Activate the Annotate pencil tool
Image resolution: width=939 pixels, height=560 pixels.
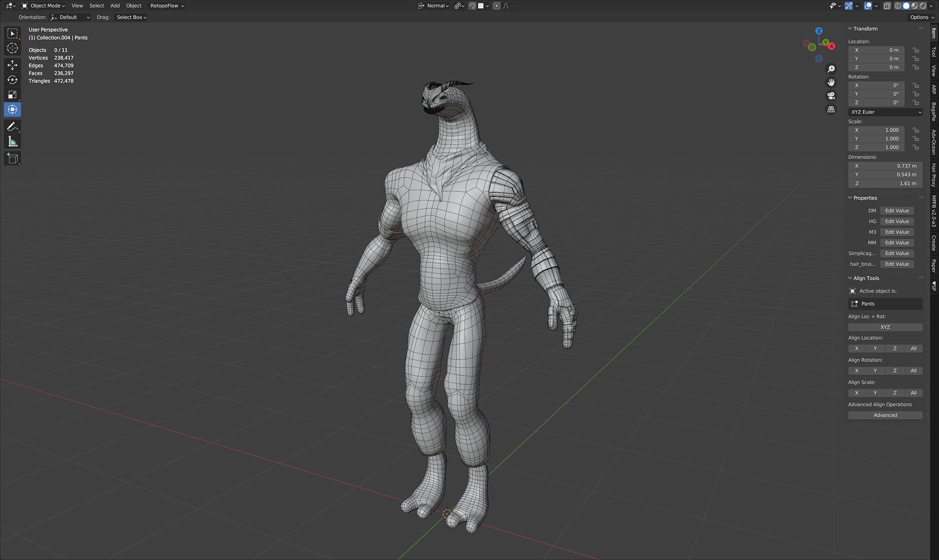click(12, 127)
